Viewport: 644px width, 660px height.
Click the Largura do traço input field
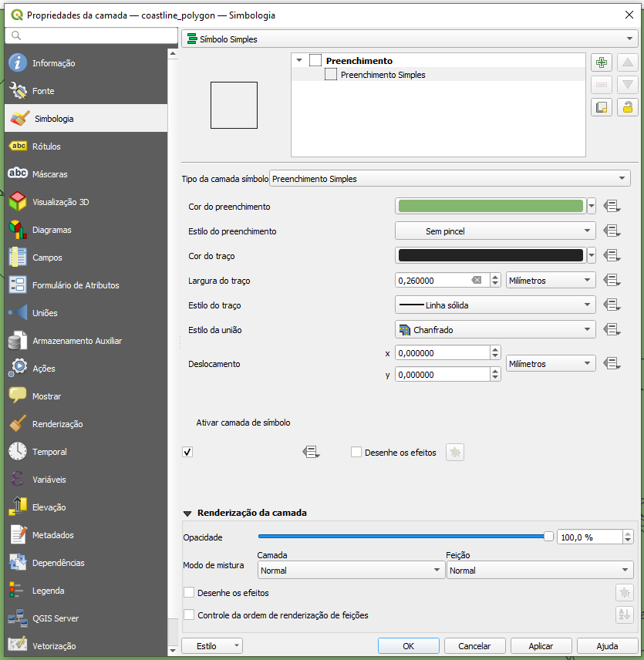tap(432, 280)
